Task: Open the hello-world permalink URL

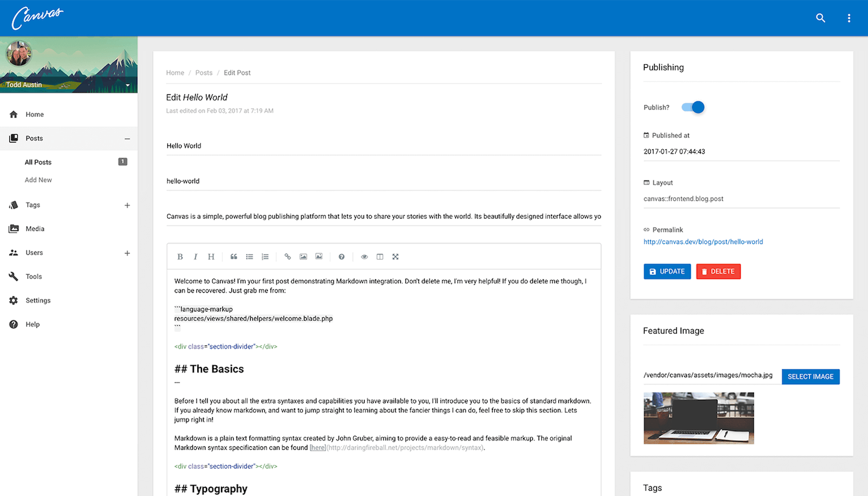Action: tap(703, 242)
